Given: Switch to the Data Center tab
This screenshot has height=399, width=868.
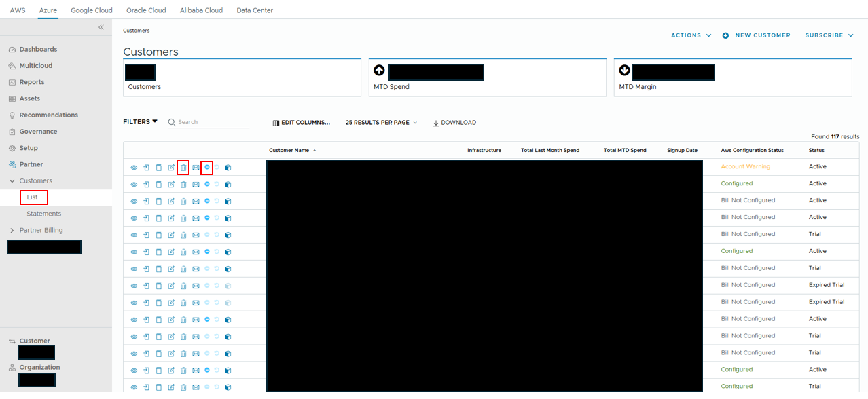Looking at the screenshot, I should pos(255,10).
